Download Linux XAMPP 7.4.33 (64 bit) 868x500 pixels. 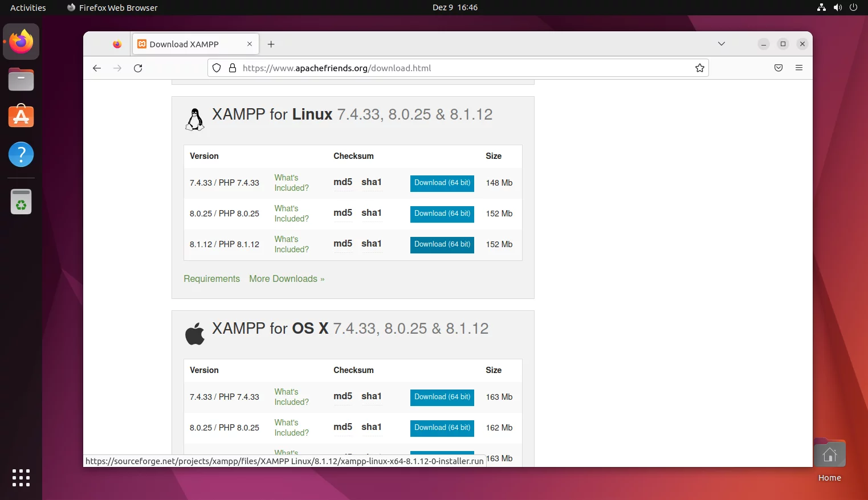point(442,183)
